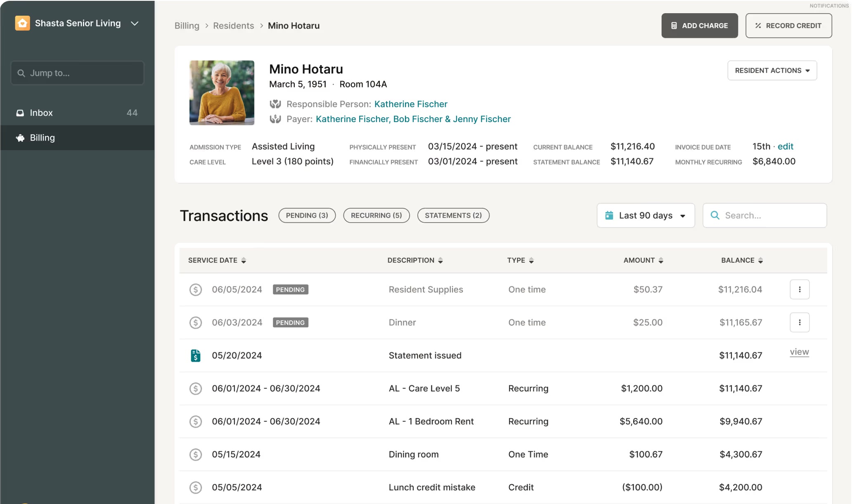Click the Shasta Senior Living house logo icon
Image resolution: width=852 pixels, height=504 pixels.
point(22,23)
